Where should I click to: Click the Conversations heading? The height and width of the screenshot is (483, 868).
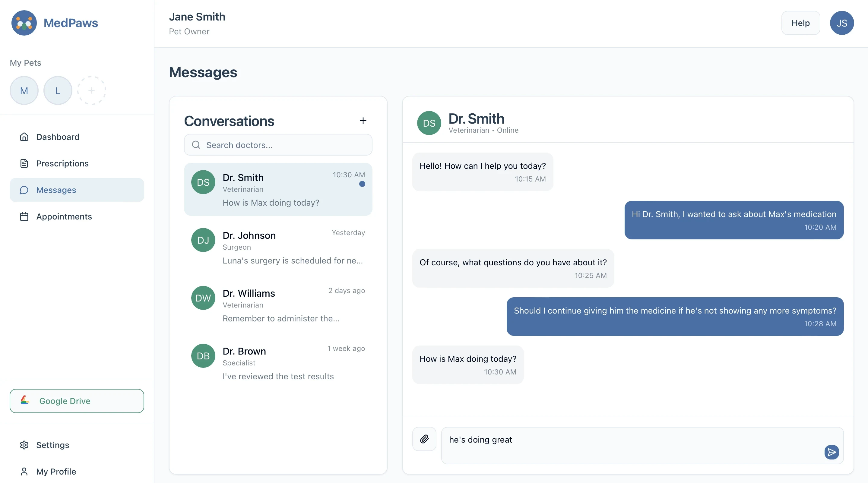[x=229, y=121]
